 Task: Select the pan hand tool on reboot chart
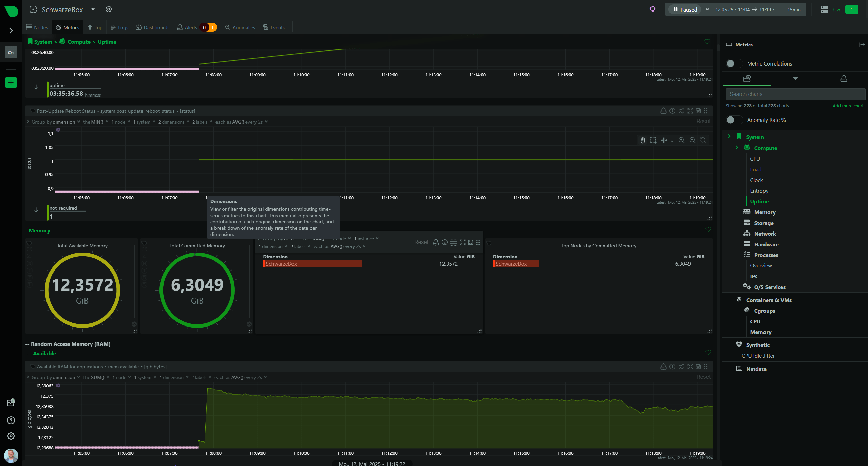click(x=643, y=140)
